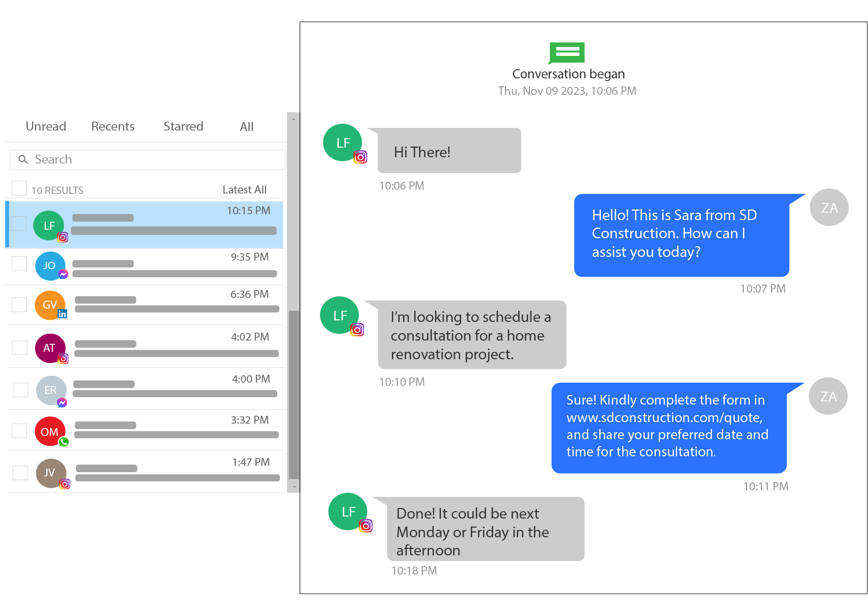Image resolution: width=868 pixels, height=614 pixels.
Task: Focus the Search input field
Action: pos(155,159)
